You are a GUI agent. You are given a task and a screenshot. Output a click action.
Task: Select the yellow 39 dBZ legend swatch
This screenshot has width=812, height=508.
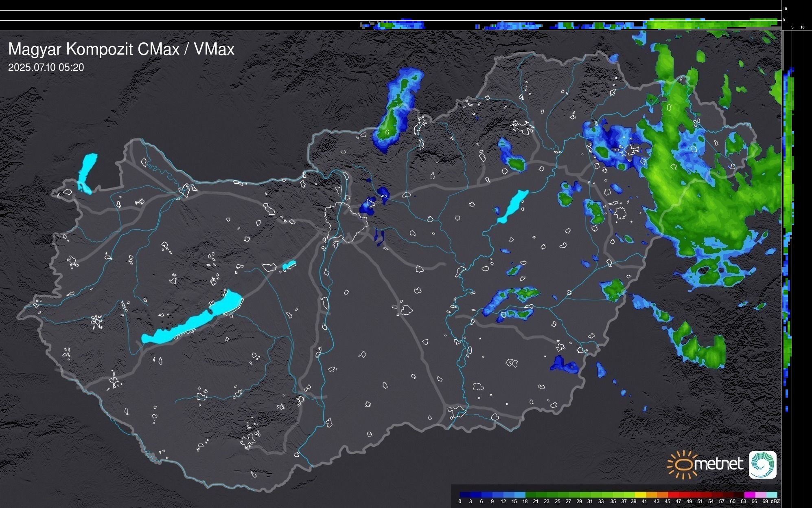(640, 495)
